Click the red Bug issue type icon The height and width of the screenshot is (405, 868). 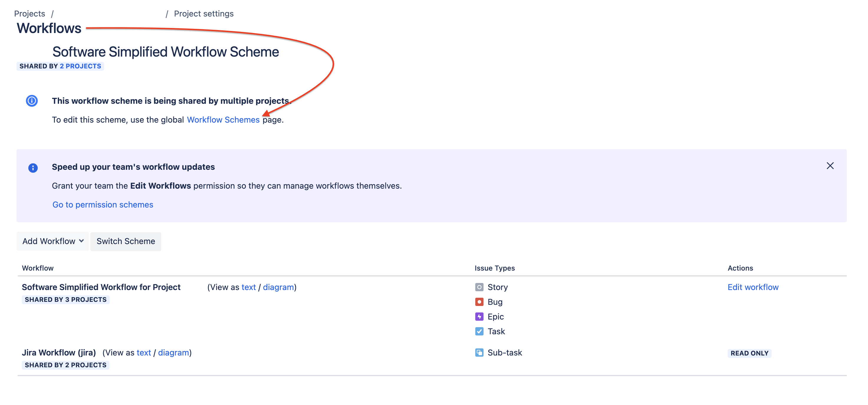(479, 302)
